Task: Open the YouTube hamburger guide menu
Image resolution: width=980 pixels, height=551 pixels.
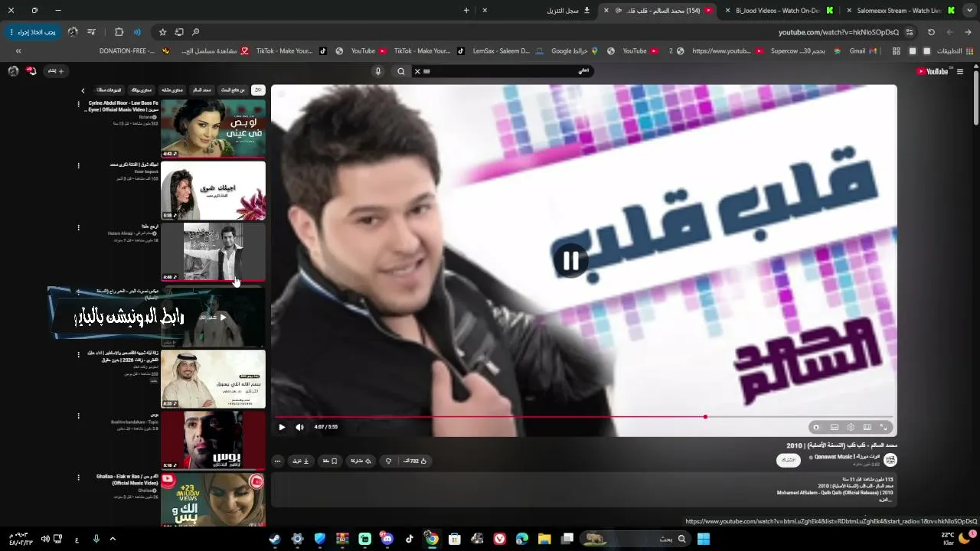Action: pos(960,71)
